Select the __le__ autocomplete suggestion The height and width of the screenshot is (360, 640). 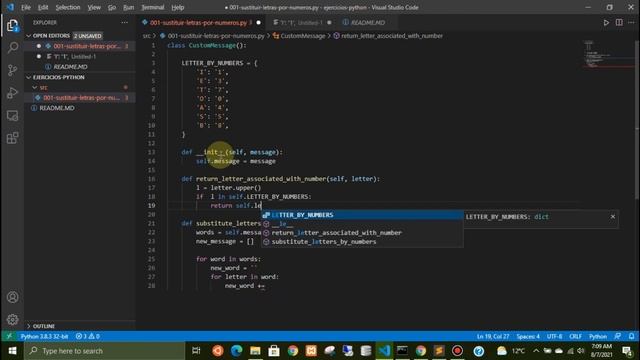click(362, 224)
